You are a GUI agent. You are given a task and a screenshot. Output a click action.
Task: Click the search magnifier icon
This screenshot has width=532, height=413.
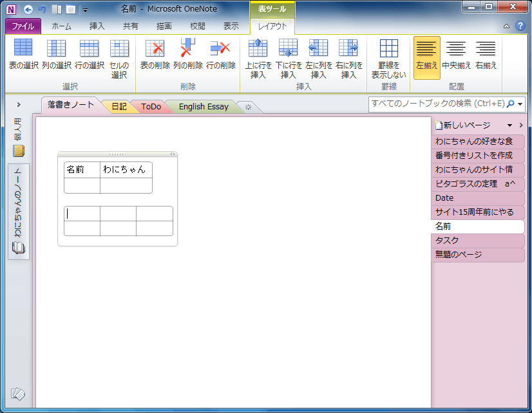point(510,104)
